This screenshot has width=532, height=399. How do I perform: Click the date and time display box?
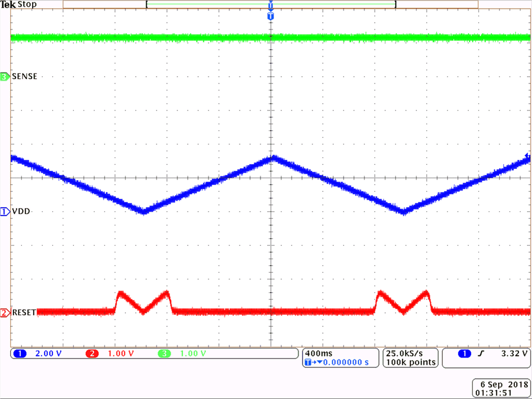[500, 388]
